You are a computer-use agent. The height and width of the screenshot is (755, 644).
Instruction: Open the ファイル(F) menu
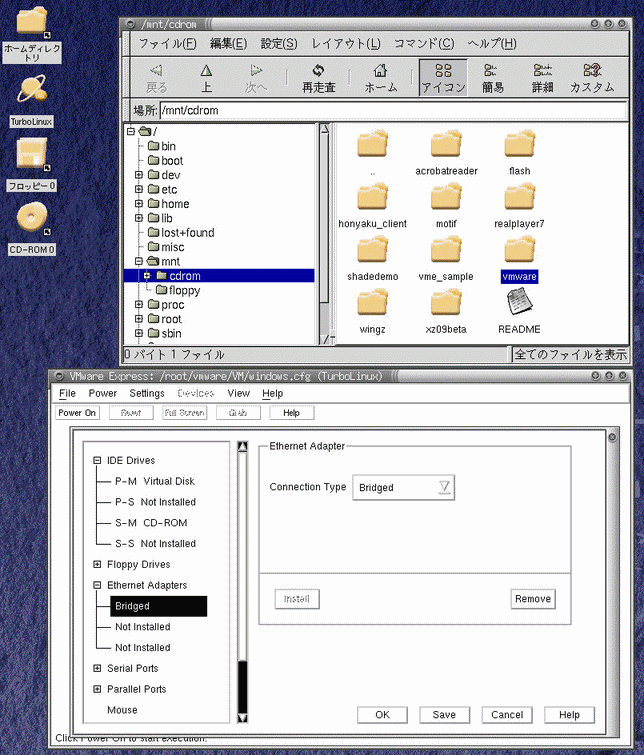click(x=167, y=43)
